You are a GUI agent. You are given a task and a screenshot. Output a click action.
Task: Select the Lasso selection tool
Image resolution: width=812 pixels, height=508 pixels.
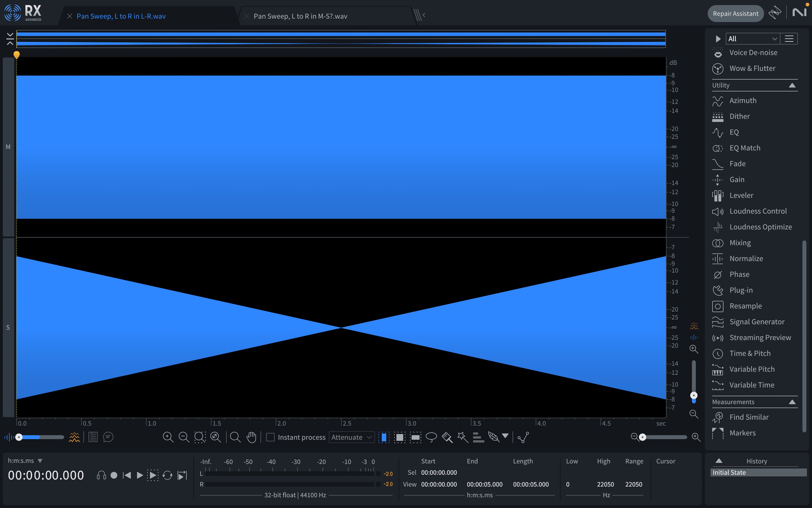431,437
